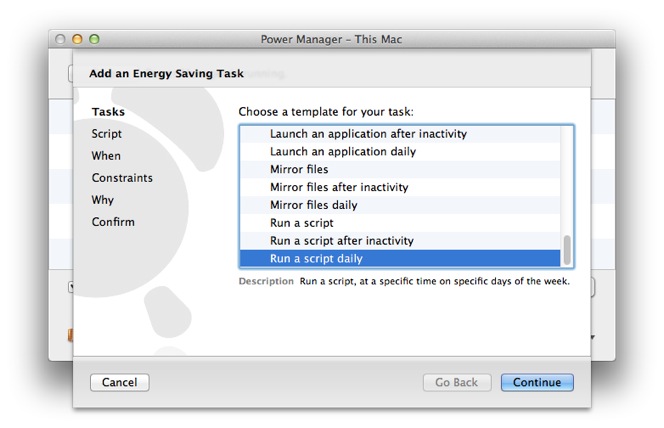Screen dimensions: 664x428
Task: Select 'Launch an application after inactivity' template
Action: pos(400,134)
